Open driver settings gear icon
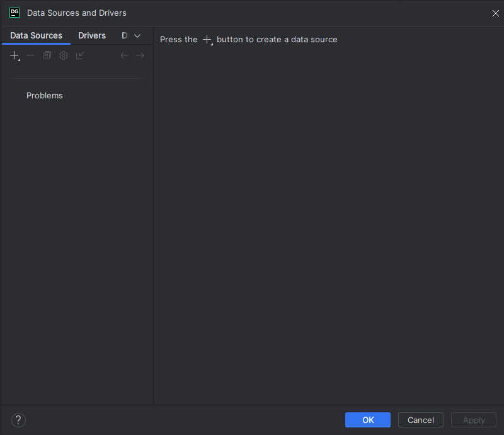 [64, 55]
